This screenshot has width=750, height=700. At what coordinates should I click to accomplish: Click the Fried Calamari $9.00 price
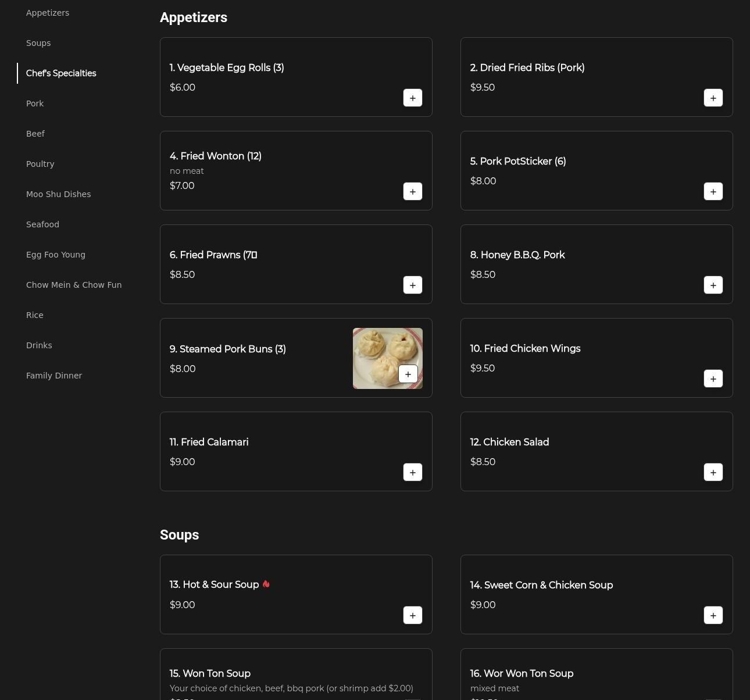(x=183, y=462)
